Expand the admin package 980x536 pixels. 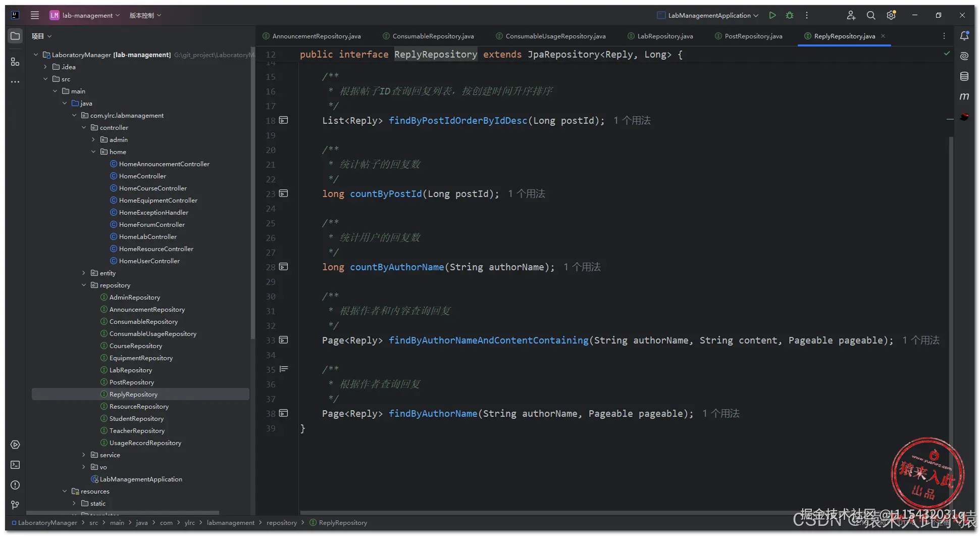click(x=93, y=139)
